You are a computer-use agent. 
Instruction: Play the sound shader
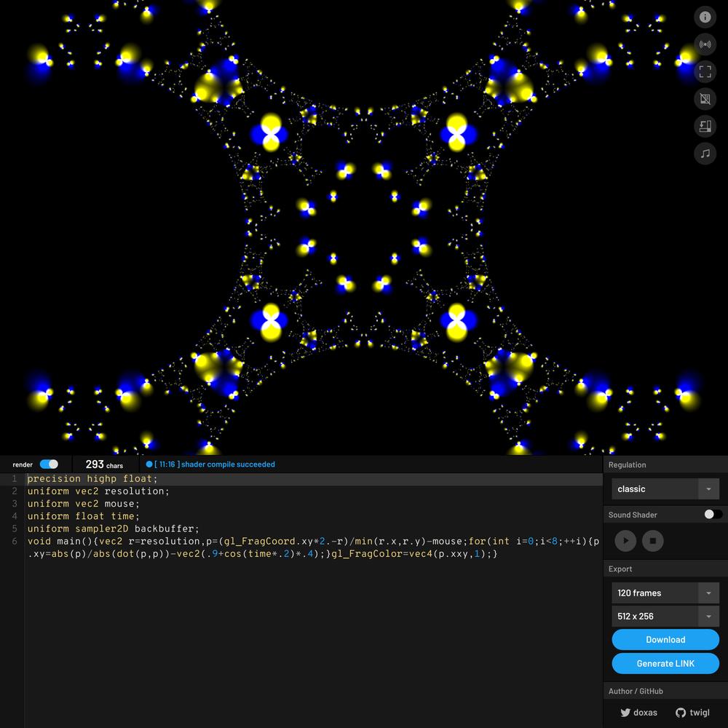click(x=625, y=541)
